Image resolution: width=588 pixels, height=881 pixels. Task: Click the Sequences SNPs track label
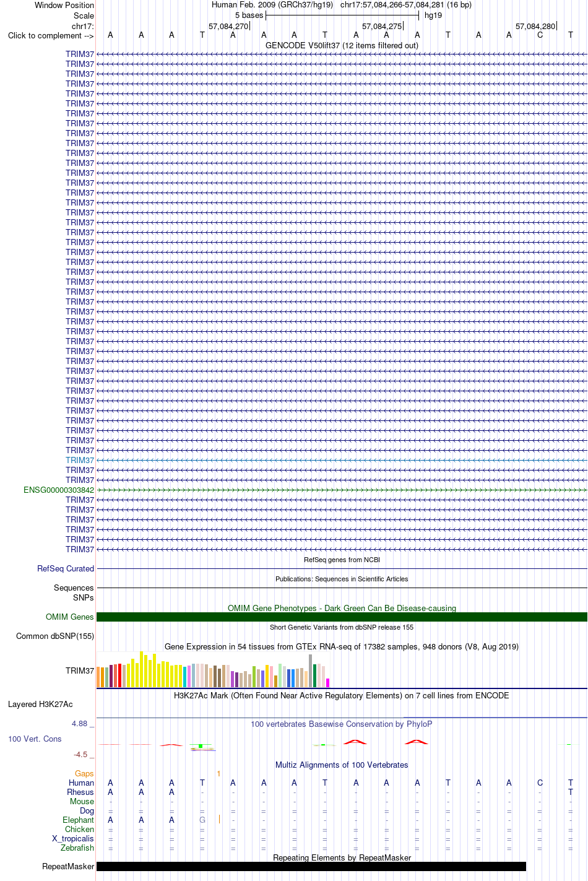click(74, 592)
